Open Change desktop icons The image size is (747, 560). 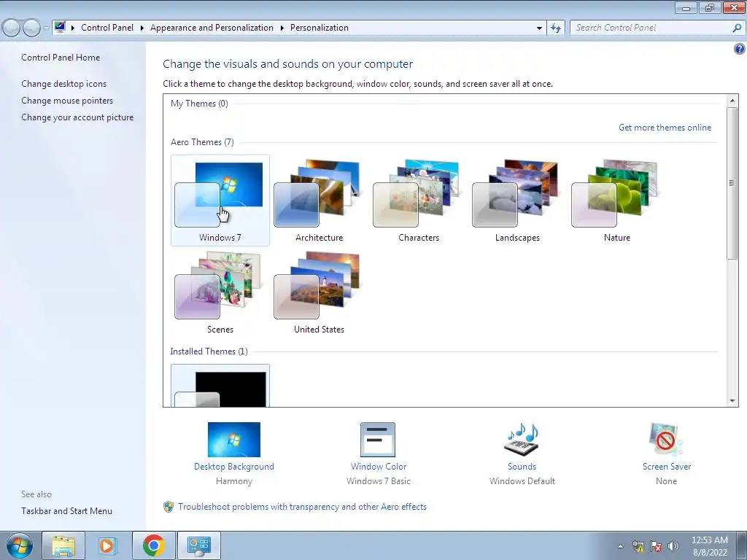point(64,84)
